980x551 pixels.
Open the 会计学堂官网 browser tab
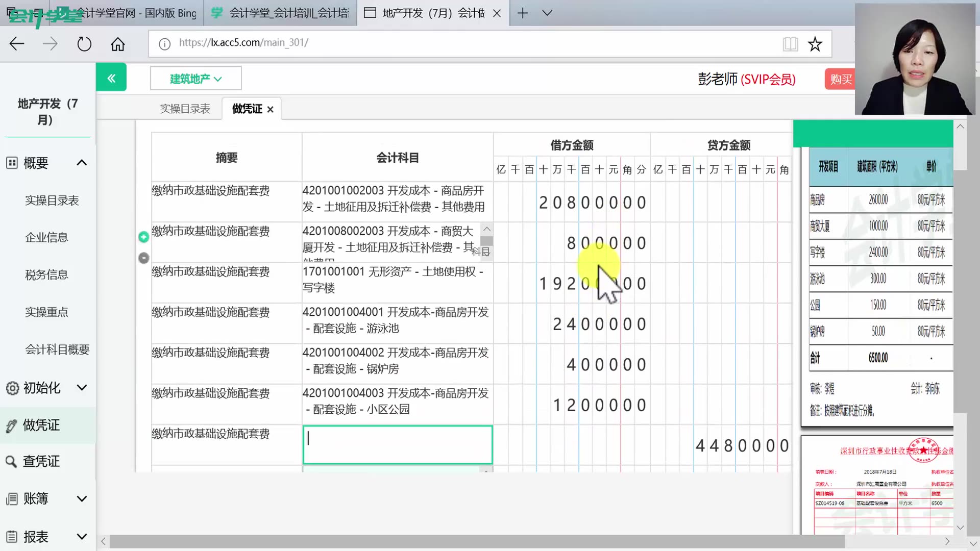point(128,13)
